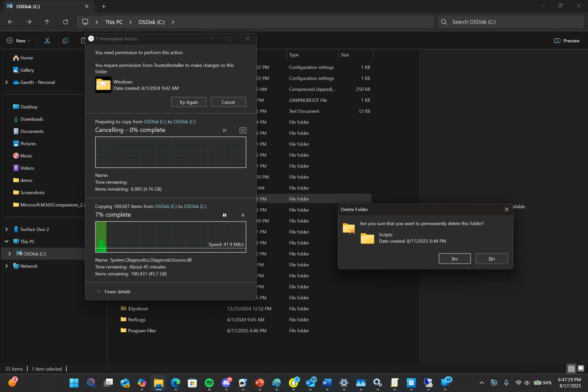Open Outlook from the taskbar

tap(310, 383)
